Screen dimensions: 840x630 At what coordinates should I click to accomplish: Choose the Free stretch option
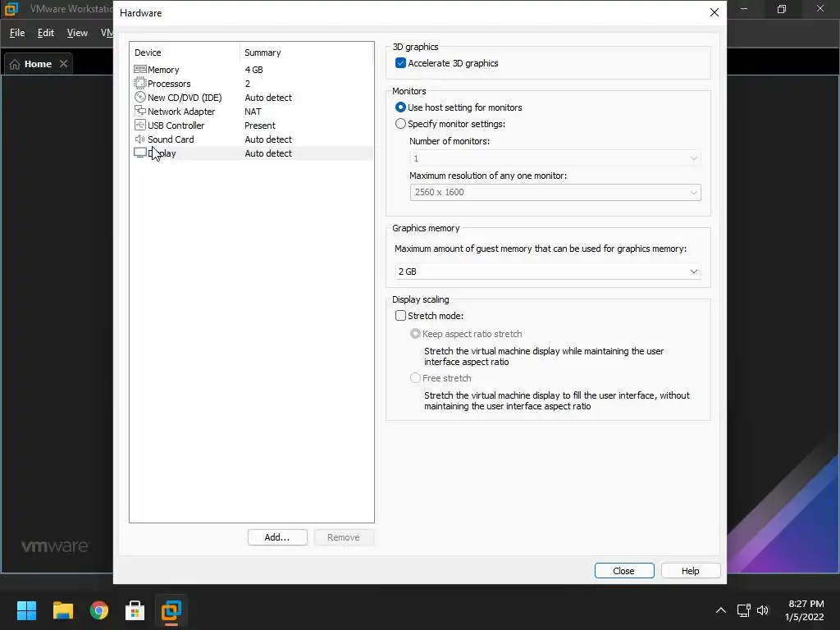click(x=415, y=377)
